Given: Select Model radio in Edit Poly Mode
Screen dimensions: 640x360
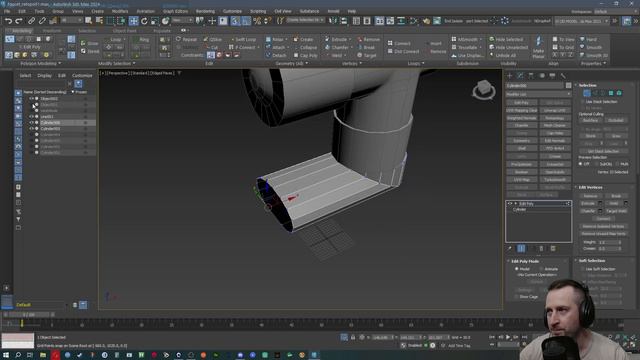Looking at the screenshot, I should 517,269.
